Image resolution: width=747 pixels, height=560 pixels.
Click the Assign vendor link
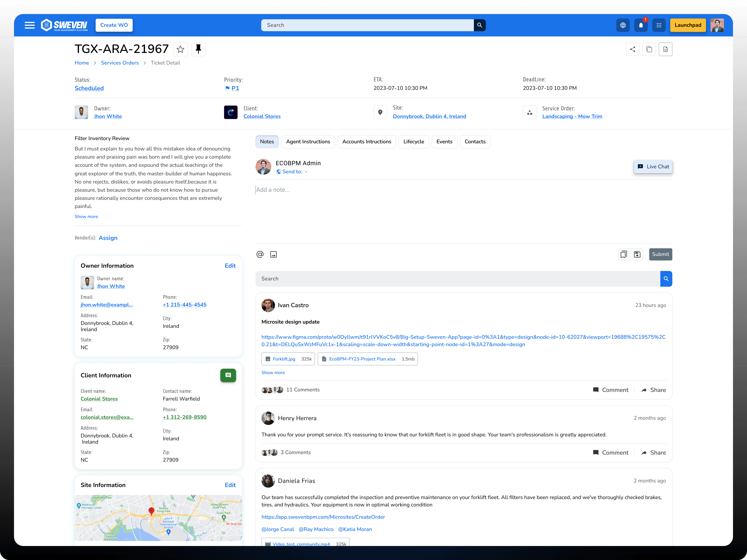[x=108, y=238]
